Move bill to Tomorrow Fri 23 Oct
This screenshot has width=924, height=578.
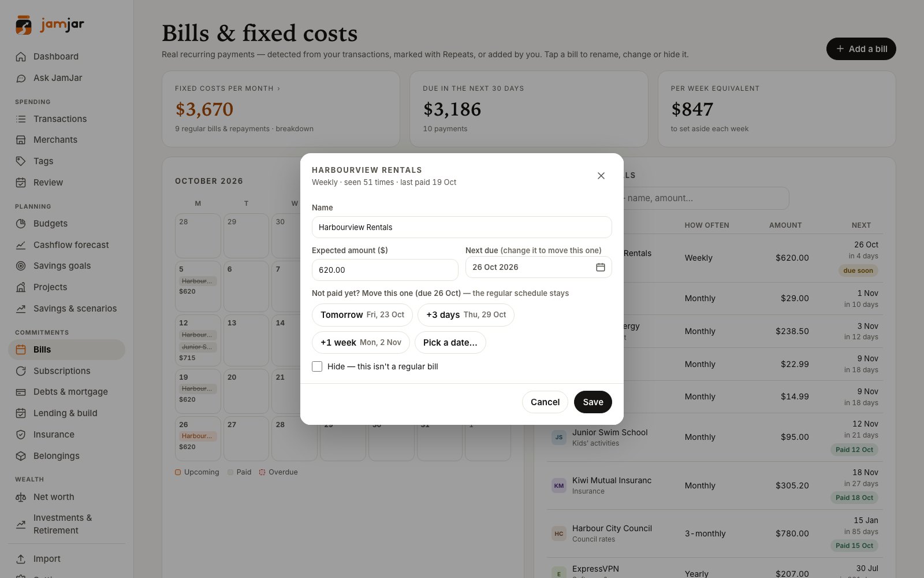(362, 315)
